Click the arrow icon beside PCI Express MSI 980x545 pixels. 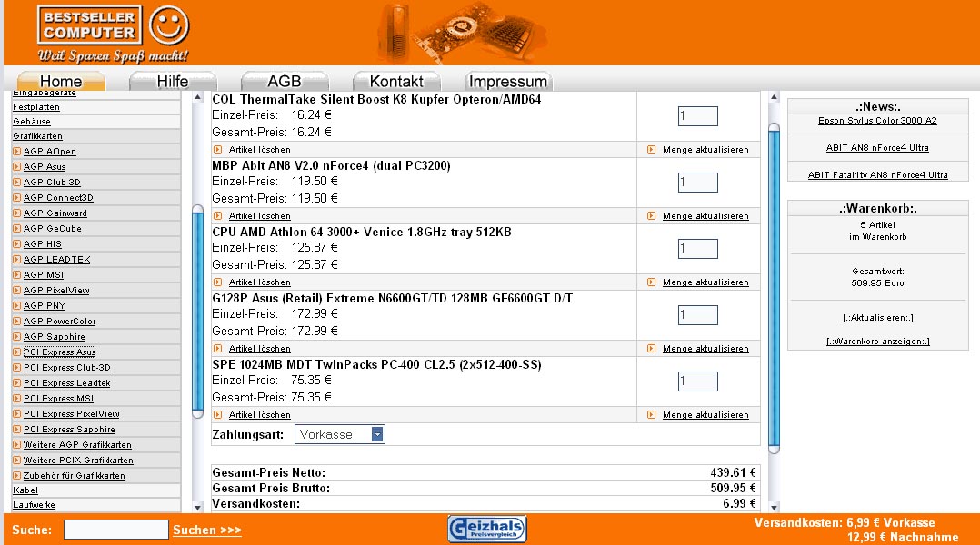coord(17,398)
